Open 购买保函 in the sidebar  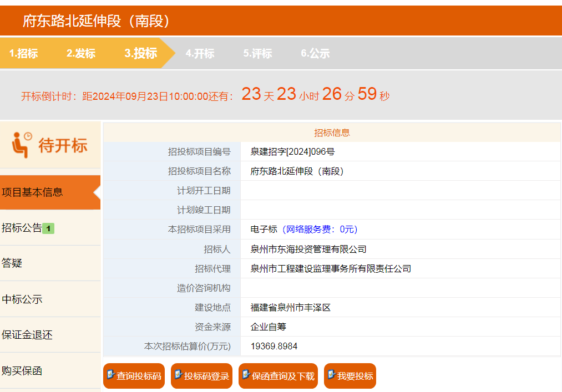[x=22, y=371]
